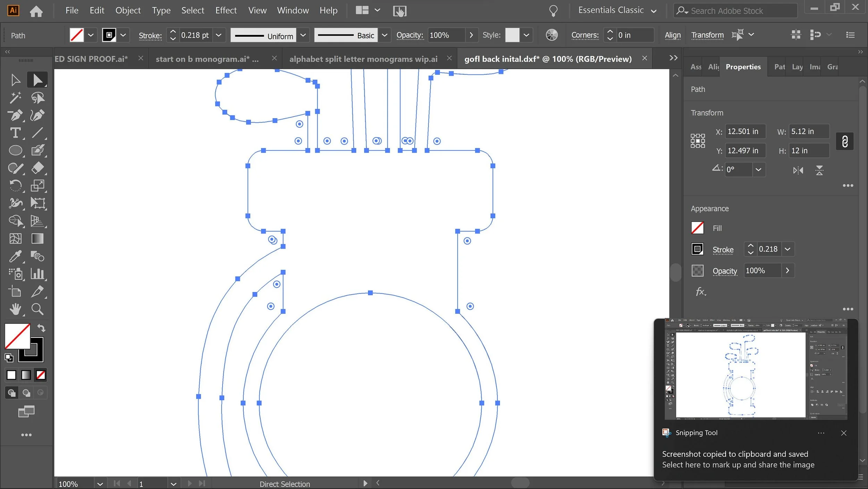Image resolution: width=868 pixels, height=489 pixels.
Task: Swap fill and stroke colors
Action: (x=41, y=328)
